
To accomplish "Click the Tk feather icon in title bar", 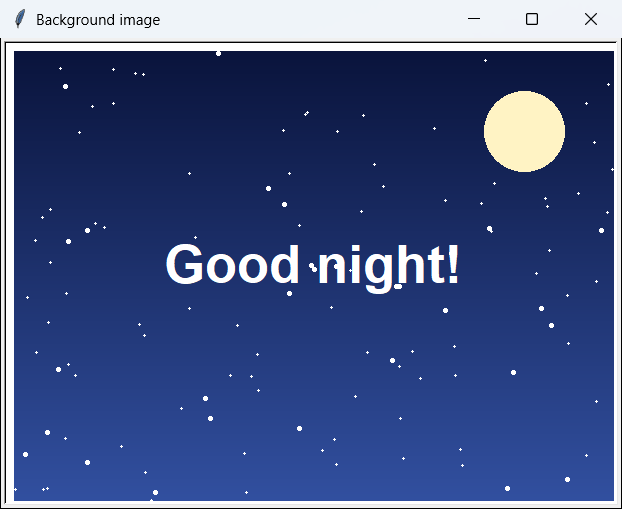I will coord(20,19).
